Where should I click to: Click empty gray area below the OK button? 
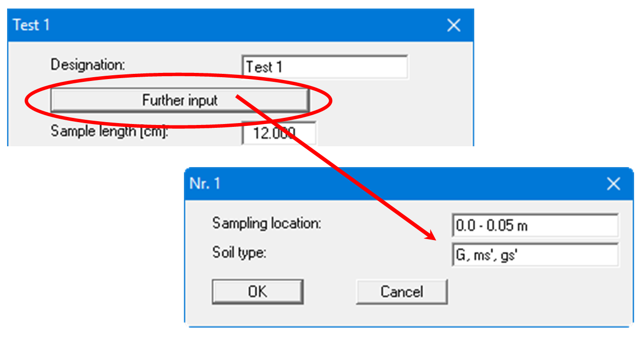coord(257,314)
